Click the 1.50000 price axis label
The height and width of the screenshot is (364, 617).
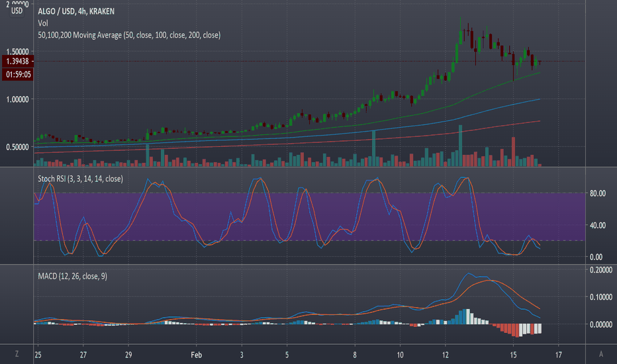point(17,52)
